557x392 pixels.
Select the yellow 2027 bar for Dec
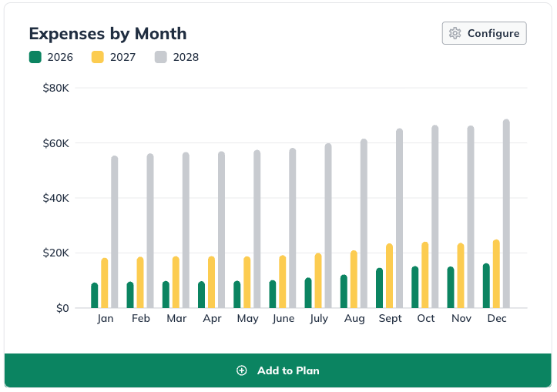(496, 273)
